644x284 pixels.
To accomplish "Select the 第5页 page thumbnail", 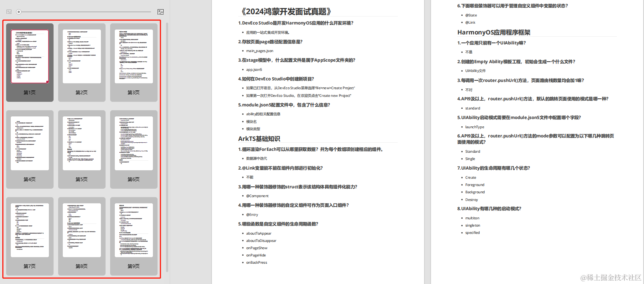I will click(x=82, y=149).
